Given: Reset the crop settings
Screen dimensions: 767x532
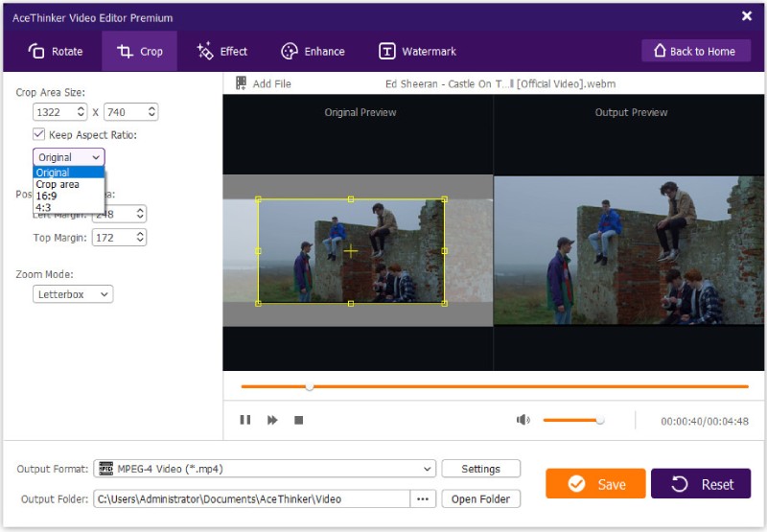Looking at the screenshot, I should [x=701, y=483].
